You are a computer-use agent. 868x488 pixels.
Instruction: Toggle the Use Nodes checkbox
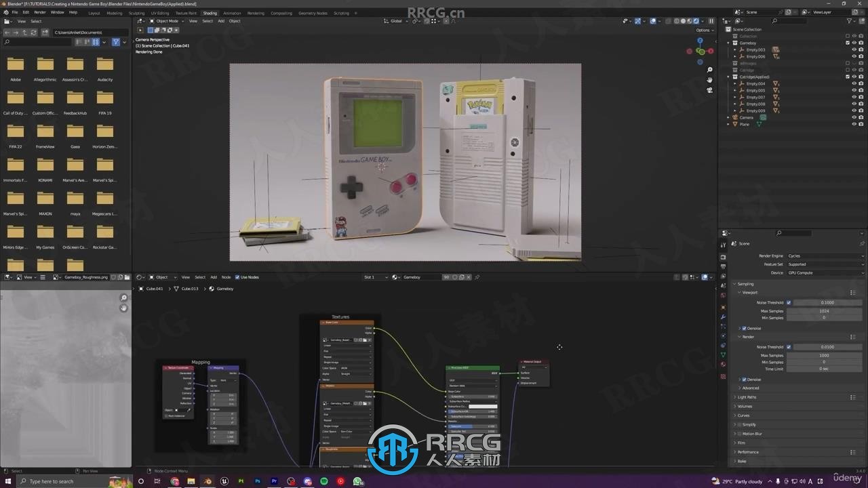pos(237,277)
